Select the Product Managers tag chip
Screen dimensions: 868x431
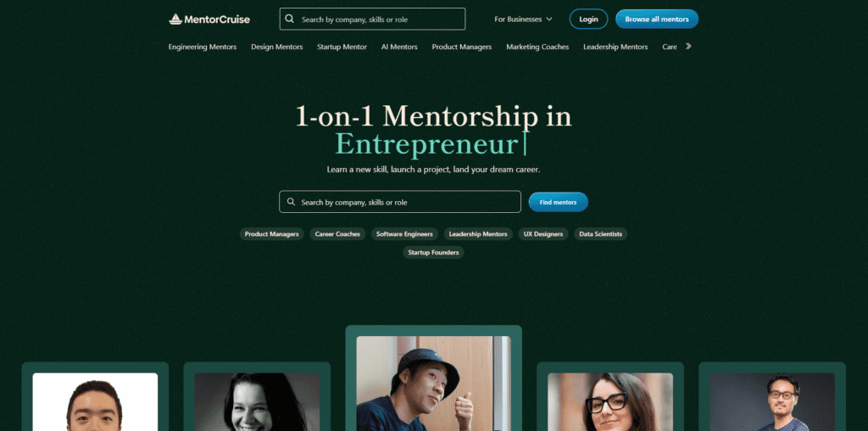tap(272, 234)
